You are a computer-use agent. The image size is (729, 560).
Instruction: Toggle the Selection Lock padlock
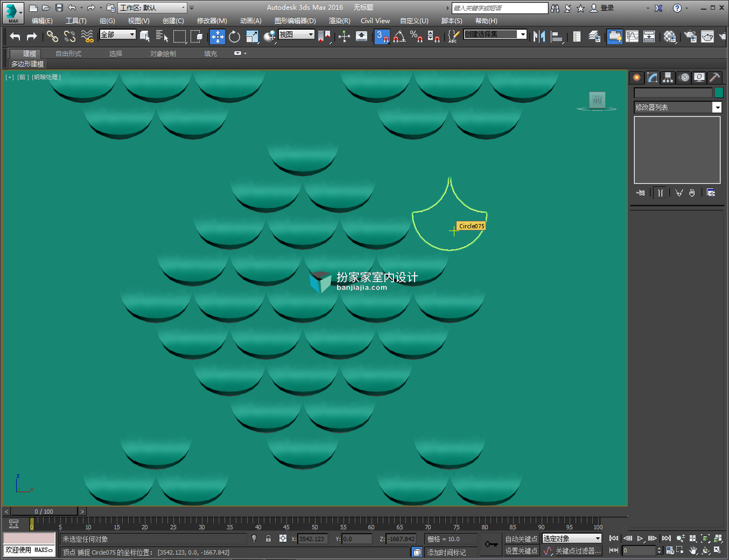(268, 538)
